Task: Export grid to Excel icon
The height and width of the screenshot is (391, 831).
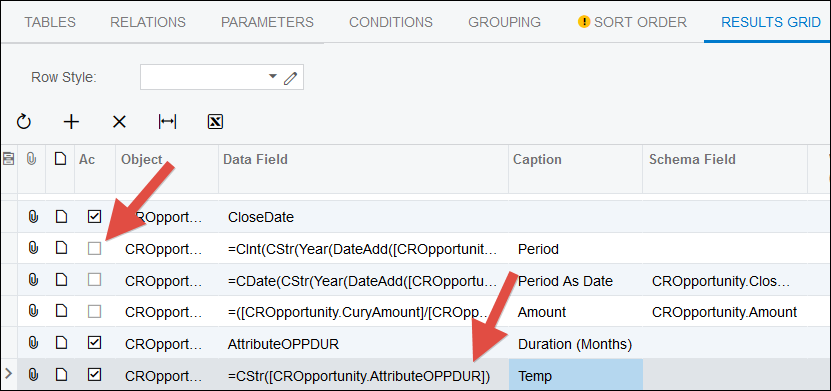Action: tap(215, 122)
